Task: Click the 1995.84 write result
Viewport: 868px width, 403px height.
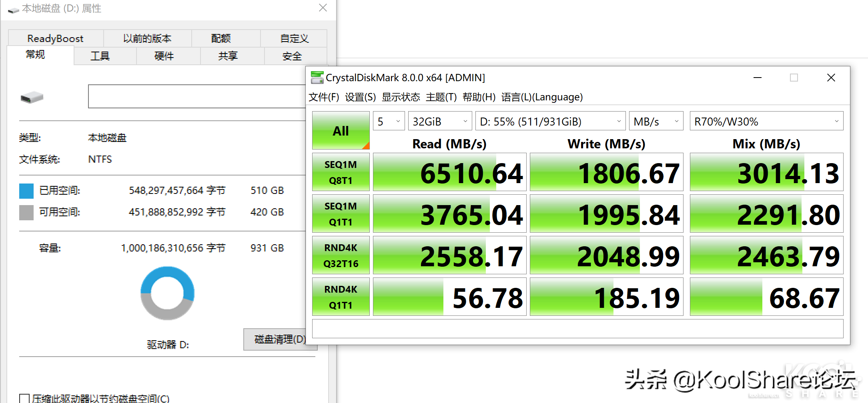Action: (606, 214)
